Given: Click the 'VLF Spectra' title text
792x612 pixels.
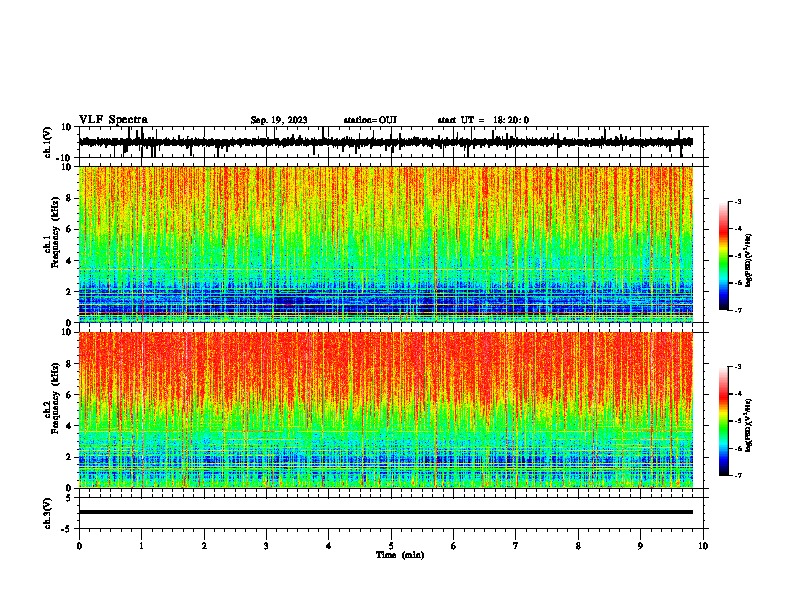Looking at the screenshot, I should point(113,119).
